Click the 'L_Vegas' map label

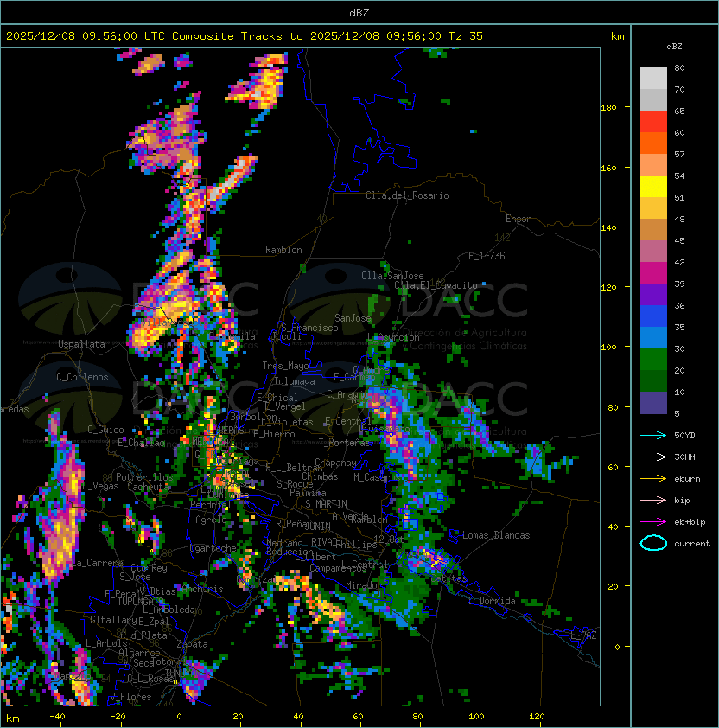[x=100, y=486]
